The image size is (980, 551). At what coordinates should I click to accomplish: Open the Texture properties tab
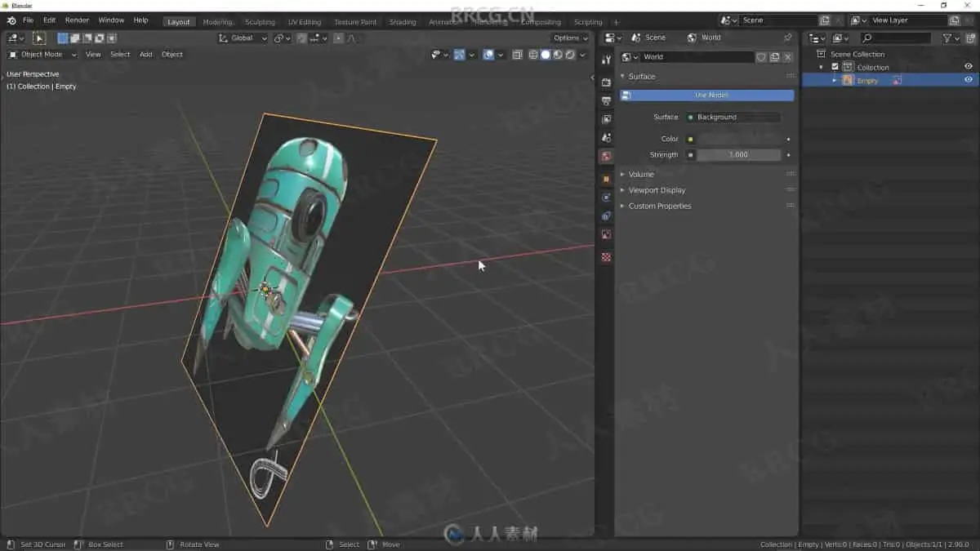point(606,257)
